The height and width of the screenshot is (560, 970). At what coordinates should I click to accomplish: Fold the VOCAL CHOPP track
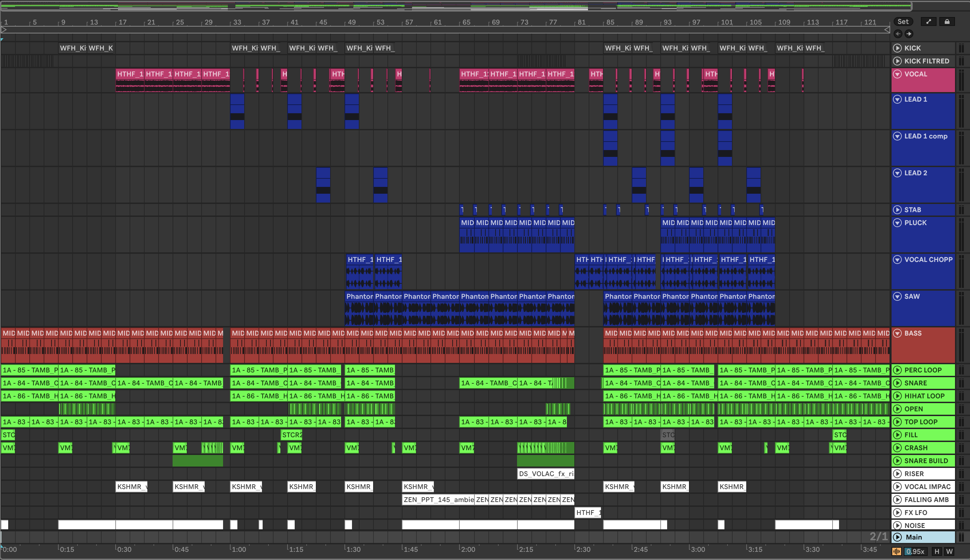(x=897, y=260)
